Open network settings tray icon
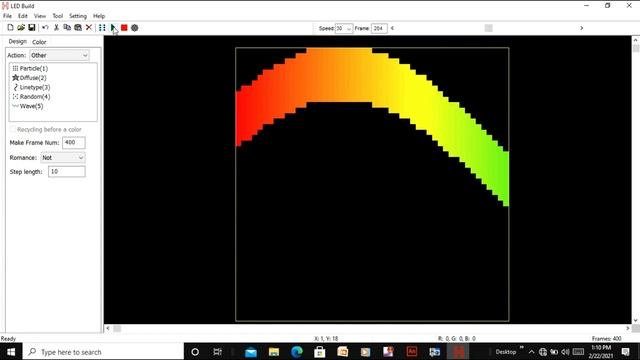The width and height of the screenshot is (640, 360). 542,352
